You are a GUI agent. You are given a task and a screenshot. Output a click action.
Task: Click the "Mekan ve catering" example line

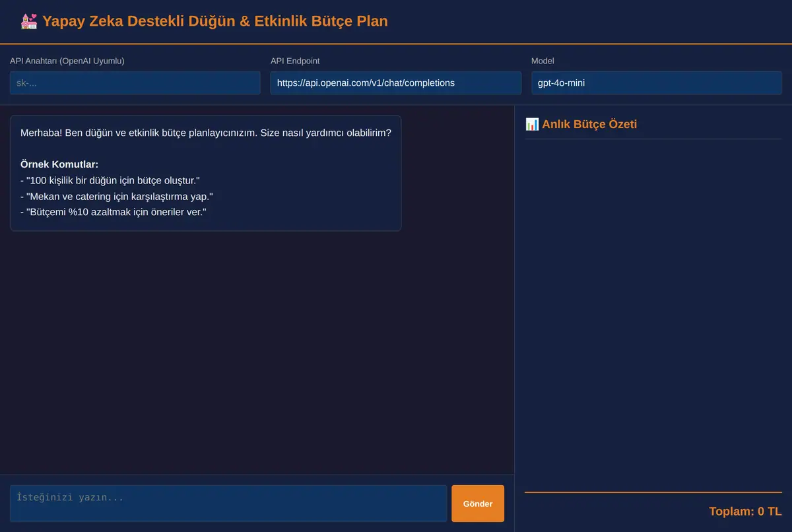click(117, 196)
